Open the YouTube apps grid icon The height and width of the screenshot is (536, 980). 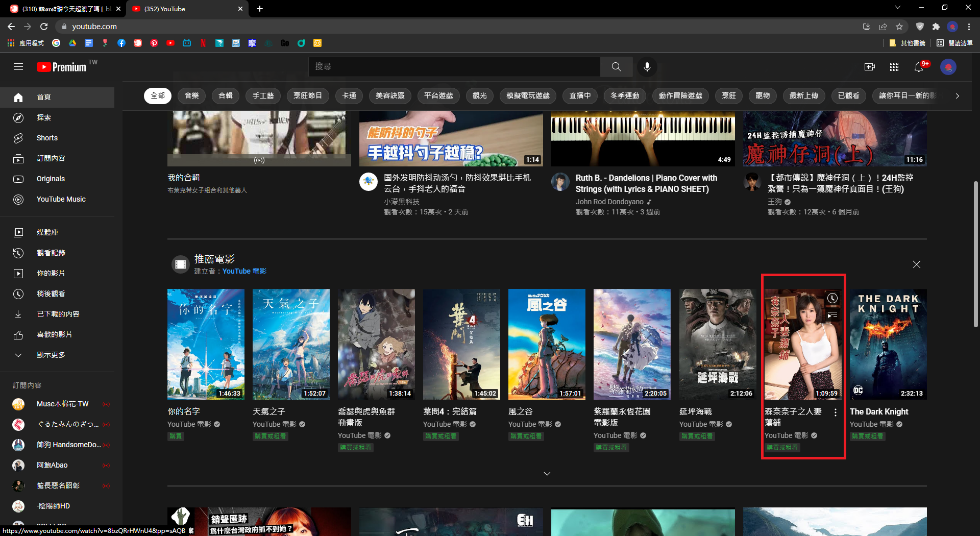pyautogui.click(x=894, y=67)
